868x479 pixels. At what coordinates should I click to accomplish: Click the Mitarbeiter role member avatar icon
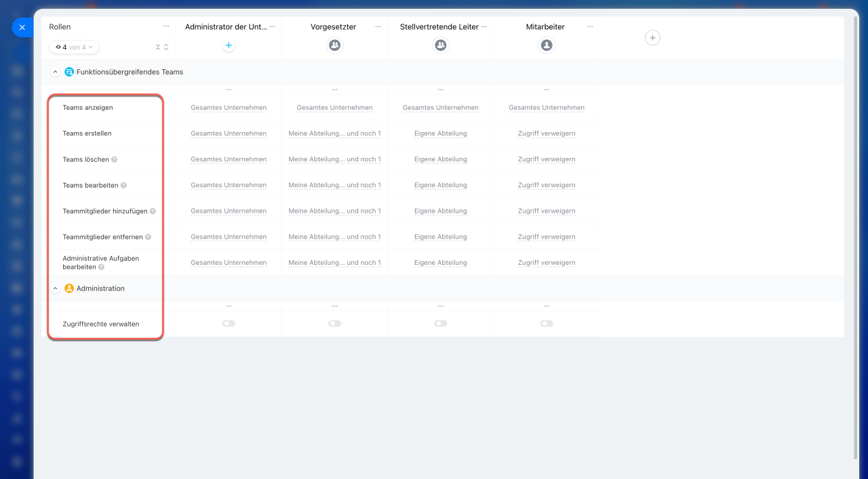[x=547, y=45]
